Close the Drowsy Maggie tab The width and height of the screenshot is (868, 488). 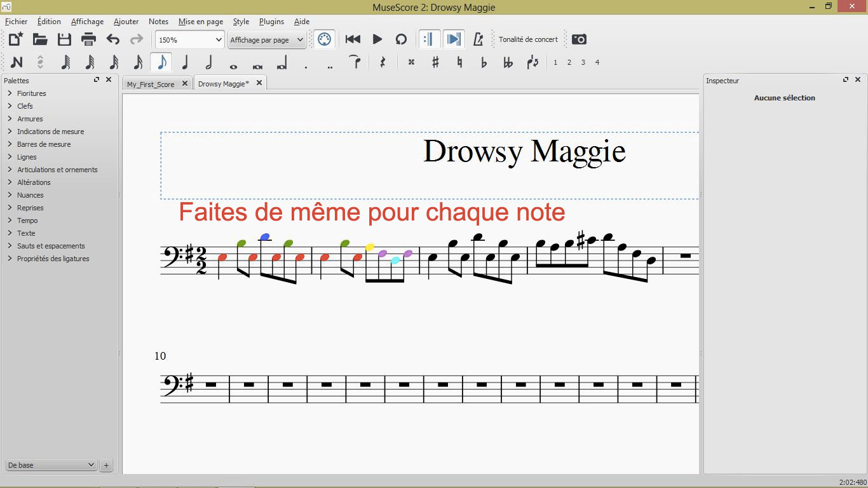coord(259,83)
